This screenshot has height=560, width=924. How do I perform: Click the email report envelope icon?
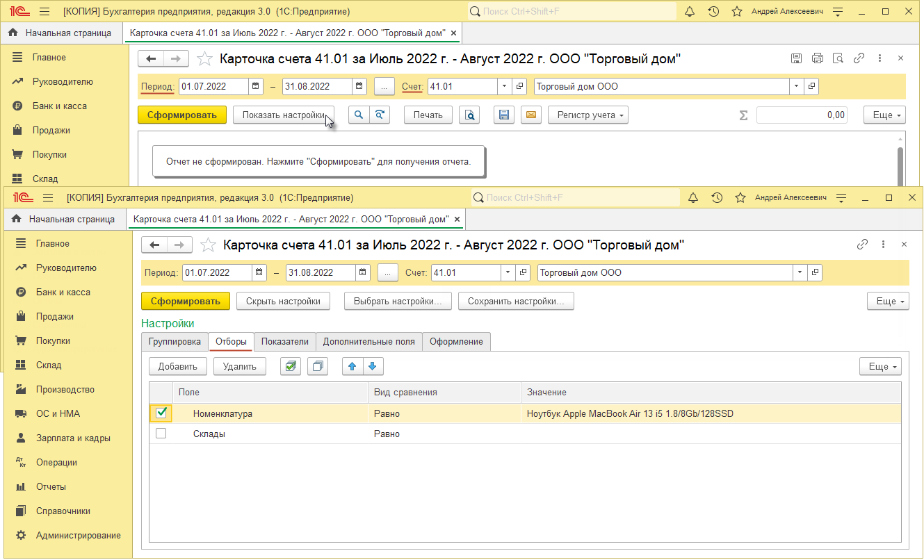(531, 115)
